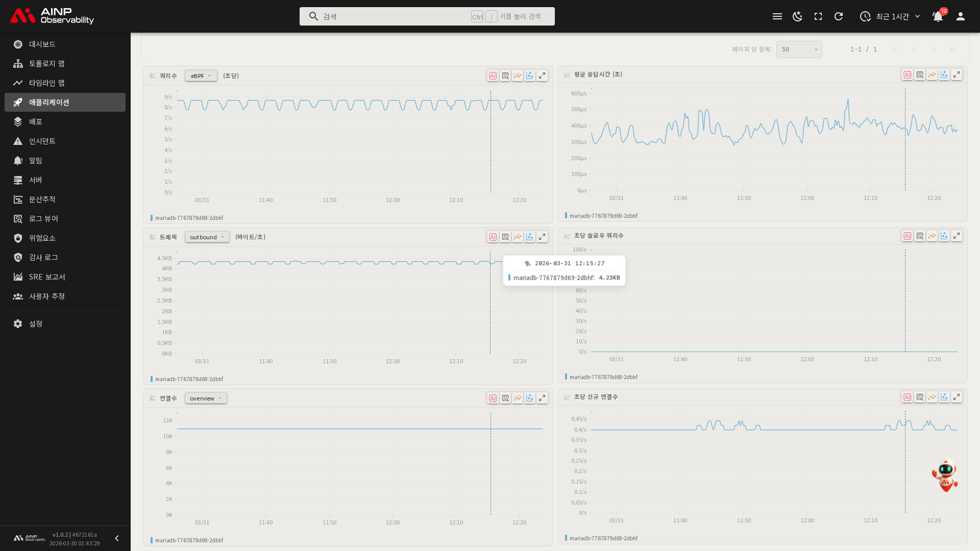Toggle dark mode with moon icon
Image resolution: width=980 pixels, height=551 pixels.
798,16
